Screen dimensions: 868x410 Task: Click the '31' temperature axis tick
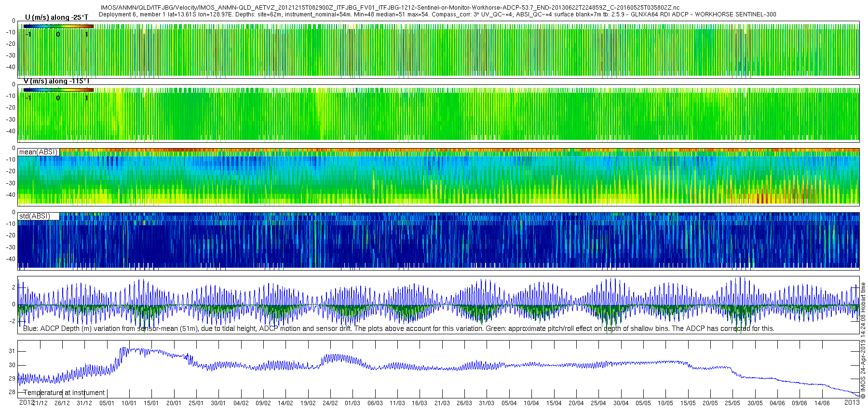[x=13, y=351]
